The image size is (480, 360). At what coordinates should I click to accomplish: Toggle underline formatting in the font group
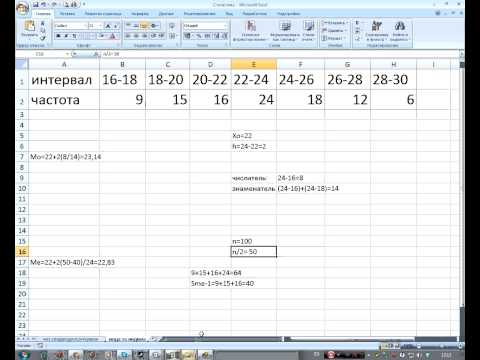[x=74, y=36]
